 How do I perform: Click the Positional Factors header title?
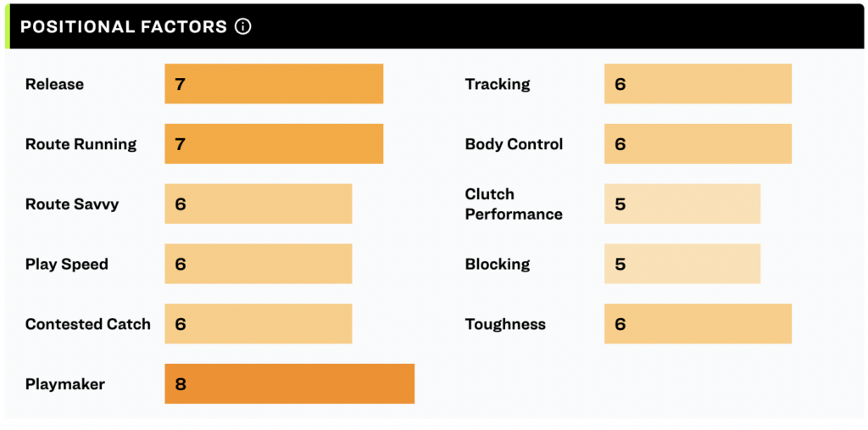124,26
